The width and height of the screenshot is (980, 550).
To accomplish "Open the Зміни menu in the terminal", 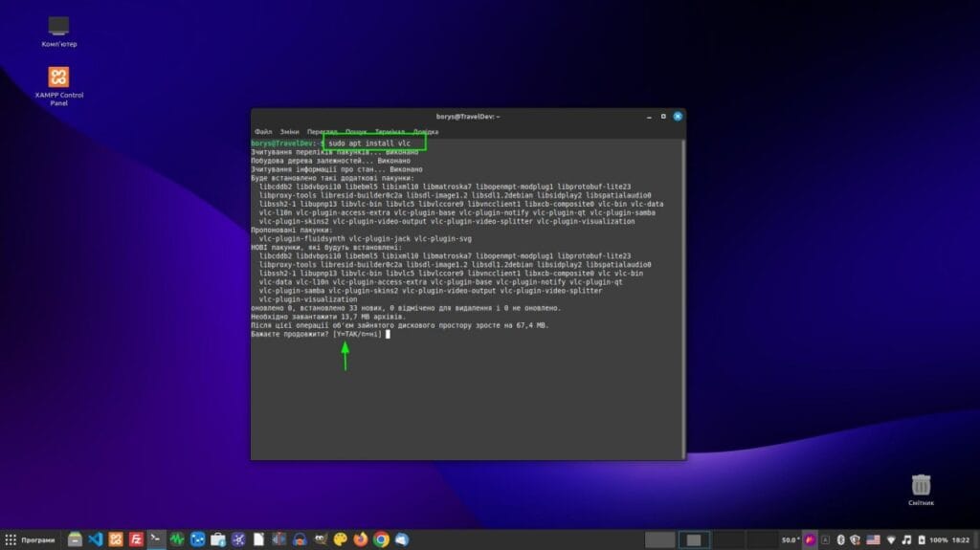I will pyautogui.click(x=290, y=131).
